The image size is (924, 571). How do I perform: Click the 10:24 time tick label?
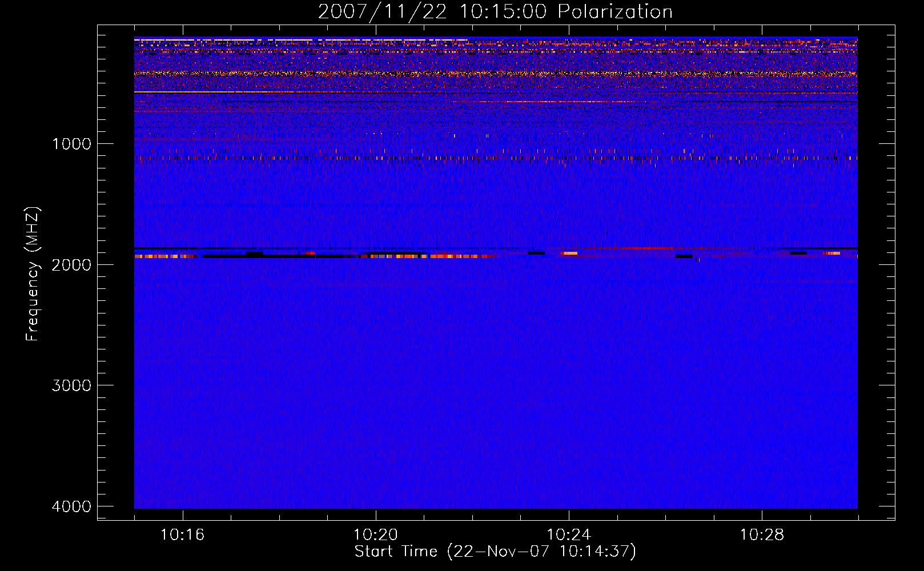[569, 535]
